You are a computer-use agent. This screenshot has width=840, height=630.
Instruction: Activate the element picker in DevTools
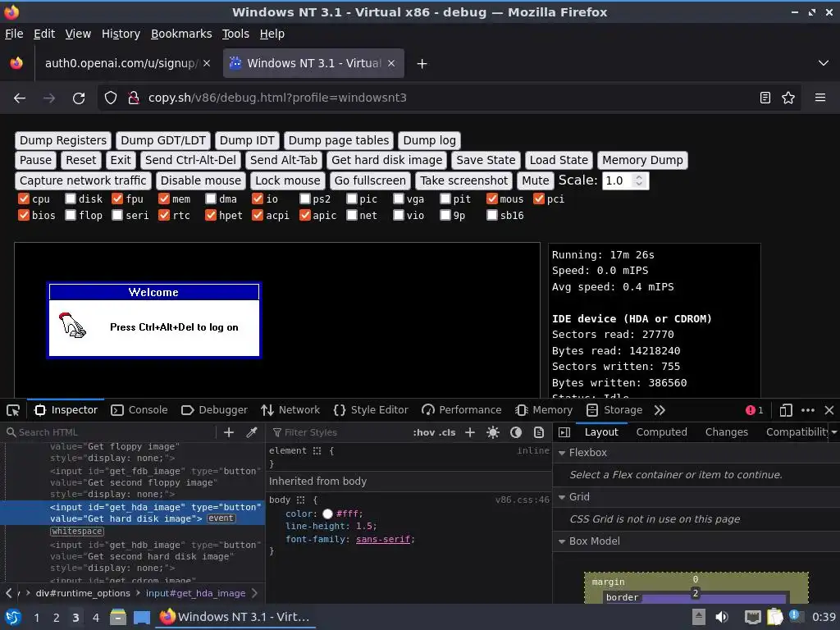coord(13,410)
